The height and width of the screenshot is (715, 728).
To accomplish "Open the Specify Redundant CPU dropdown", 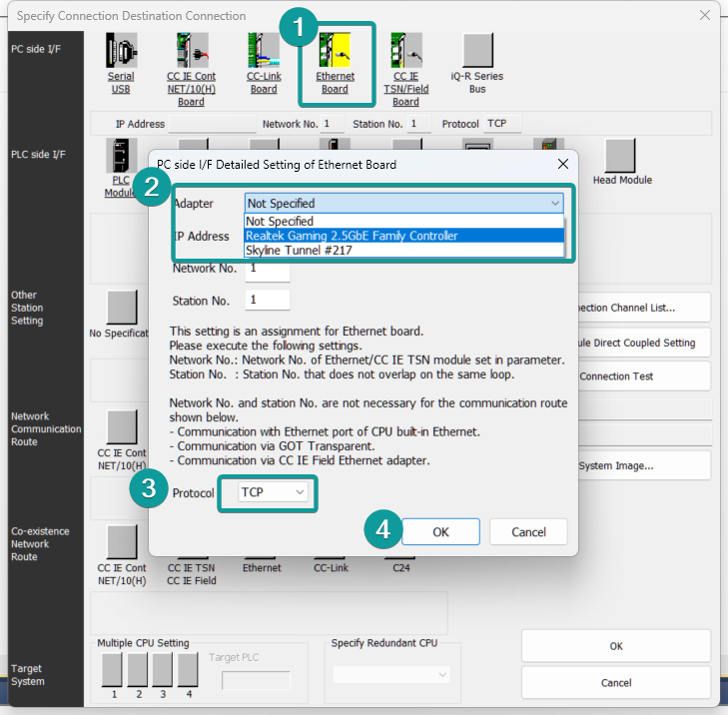I will pyautogui.click(x=390, y=675).
